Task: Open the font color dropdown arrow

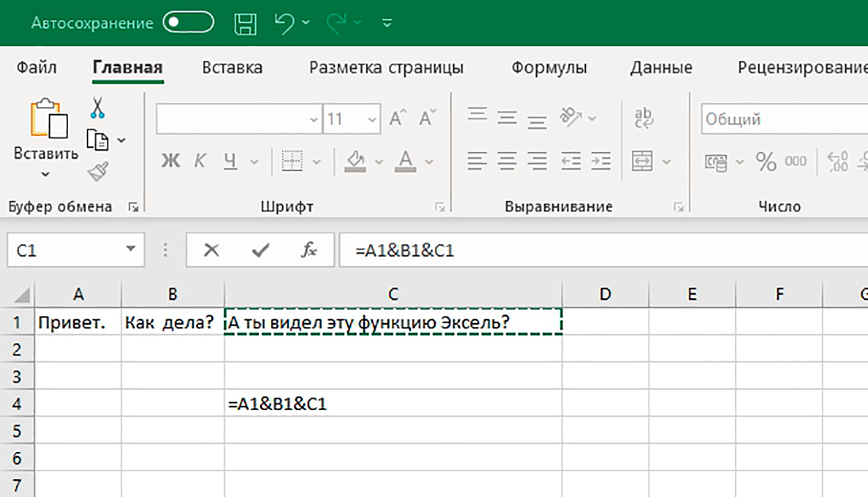Action: click(429, 162)
